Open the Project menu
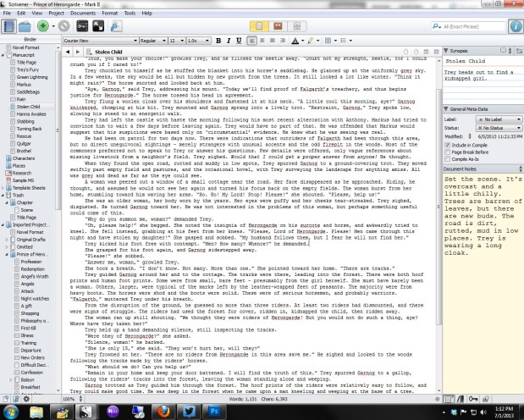The width and height of the screenshot is (524, 420). (56, 13)
